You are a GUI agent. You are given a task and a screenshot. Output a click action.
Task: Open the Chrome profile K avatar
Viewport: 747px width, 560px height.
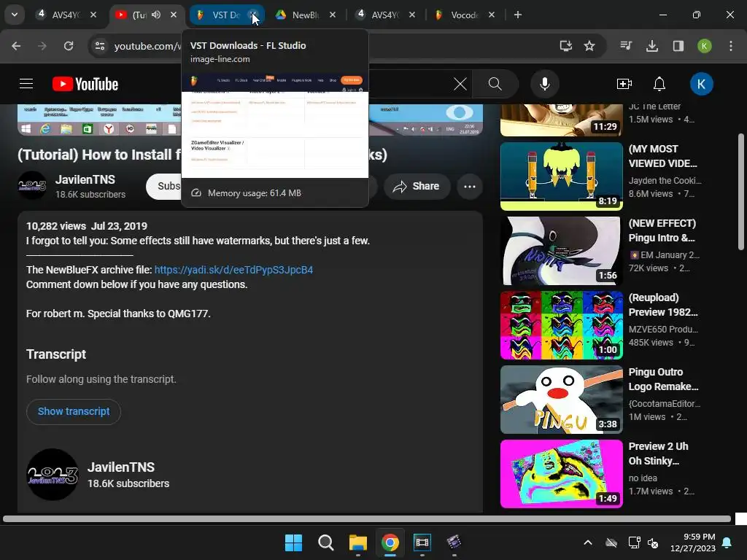pyautogui.click(x=705, y=46)
